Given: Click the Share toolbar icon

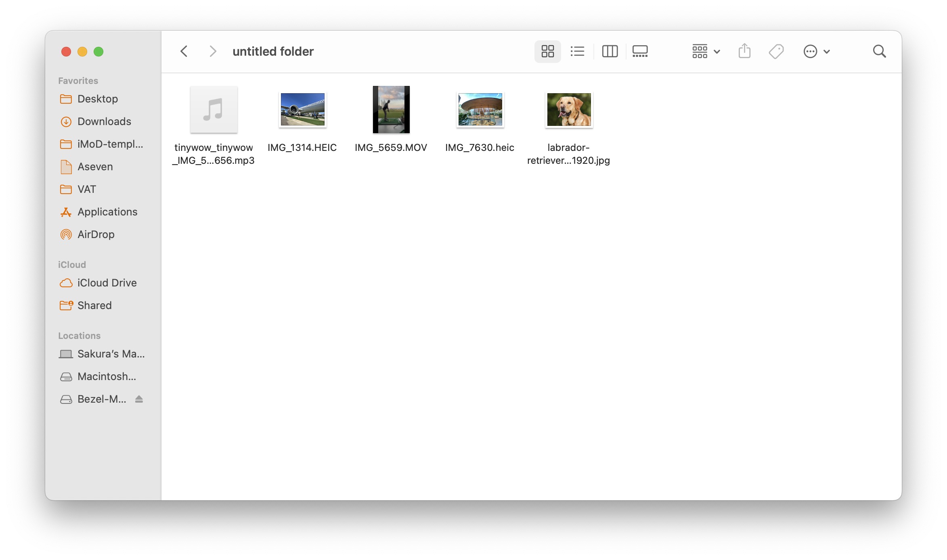Looking at the screenshot, I should tap(744, 51).
